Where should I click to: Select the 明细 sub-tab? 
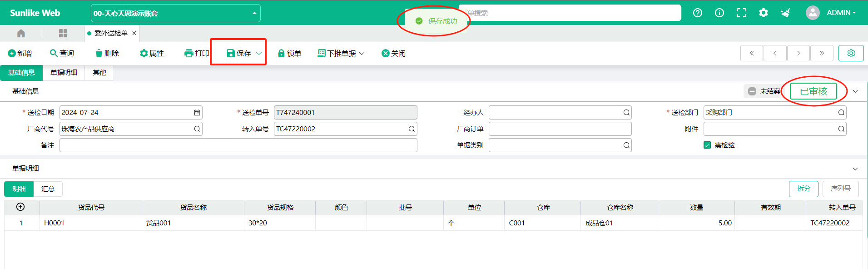[x=19, y=189]
